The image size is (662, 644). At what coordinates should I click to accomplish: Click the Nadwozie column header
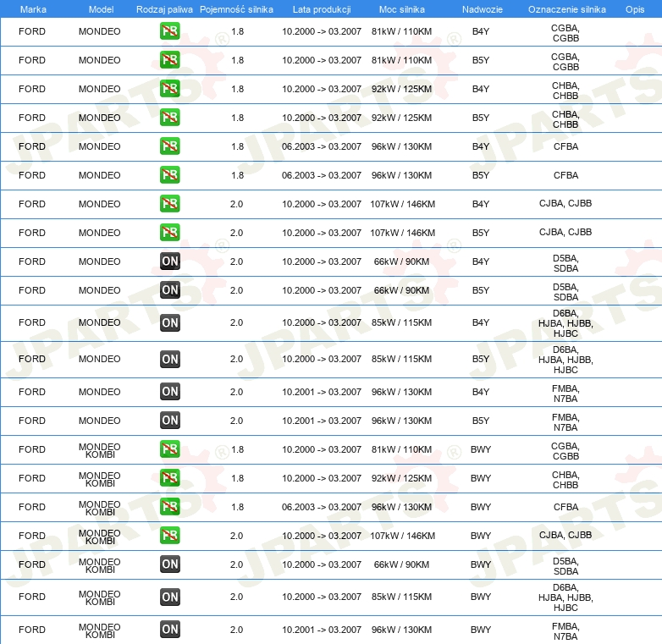click(483, 9)
